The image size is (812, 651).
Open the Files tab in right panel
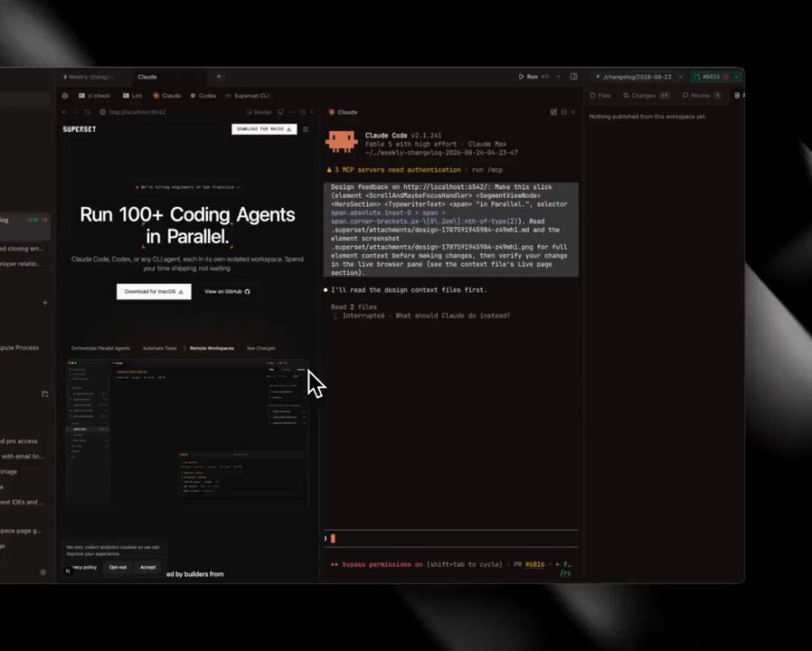pyautogui.click(x=600, y=96)
